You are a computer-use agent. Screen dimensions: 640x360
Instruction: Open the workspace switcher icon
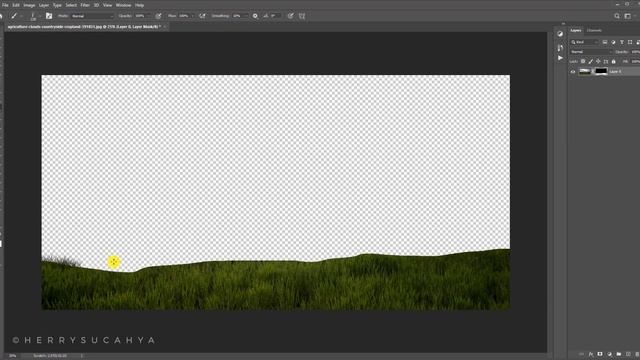click(x=628, y=16)
